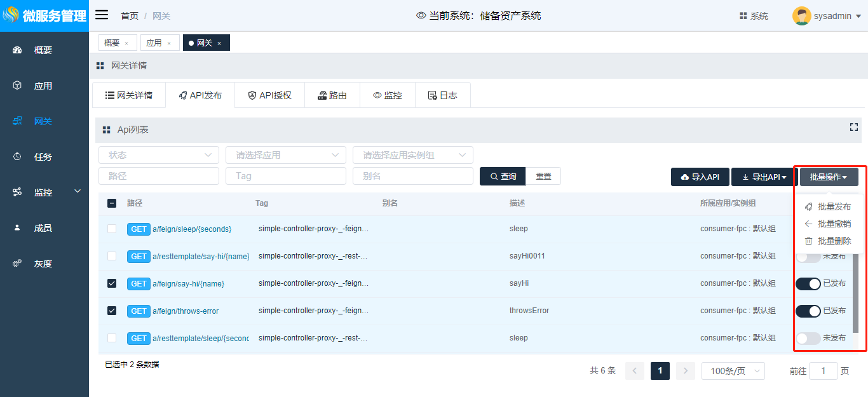Click the sysadmin user avatar
The width and height of the screenshot is (868, 397).
click(801, 16)
